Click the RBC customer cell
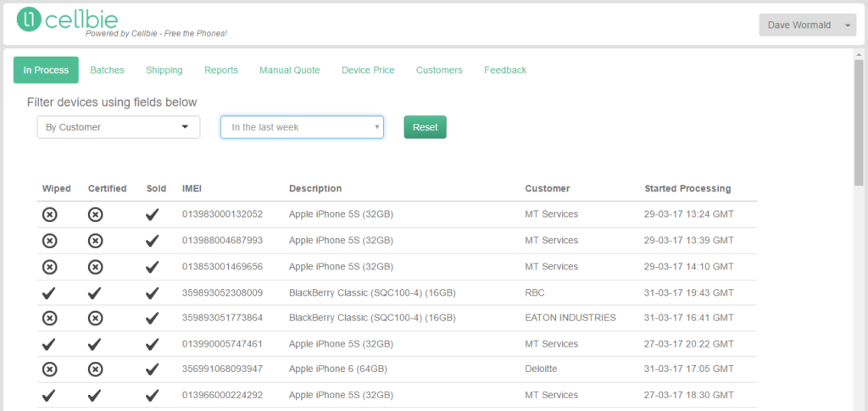Screen dimensions: 868x411 click(x=535, y=292)
